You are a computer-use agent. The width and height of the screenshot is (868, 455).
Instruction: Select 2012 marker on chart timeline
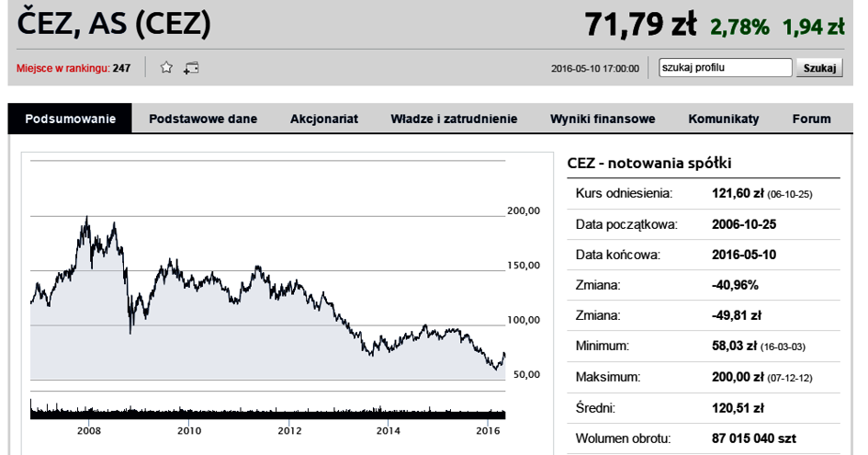[289, 430]
